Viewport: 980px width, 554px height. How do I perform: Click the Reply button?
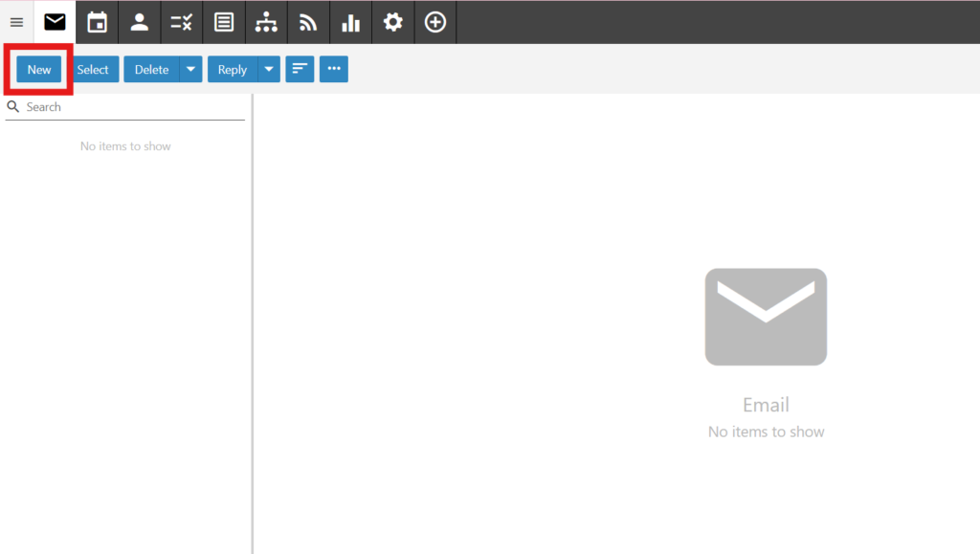233,69
